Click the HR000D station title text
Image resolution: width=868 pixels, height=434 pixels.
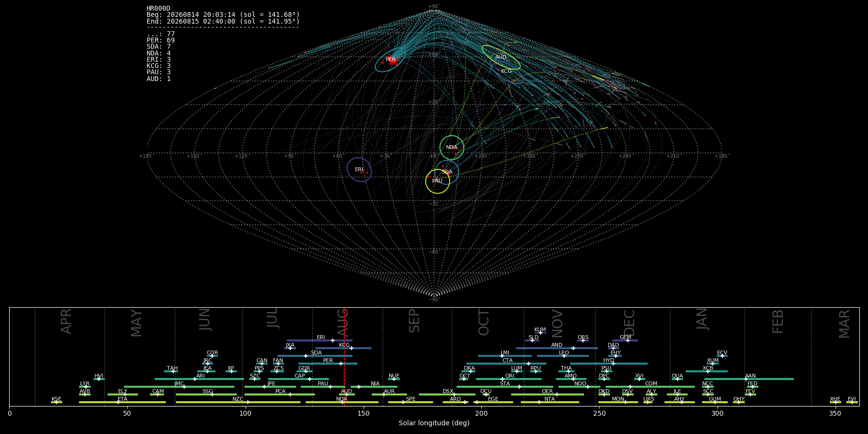pyautogui.click(x=159, y=9)
